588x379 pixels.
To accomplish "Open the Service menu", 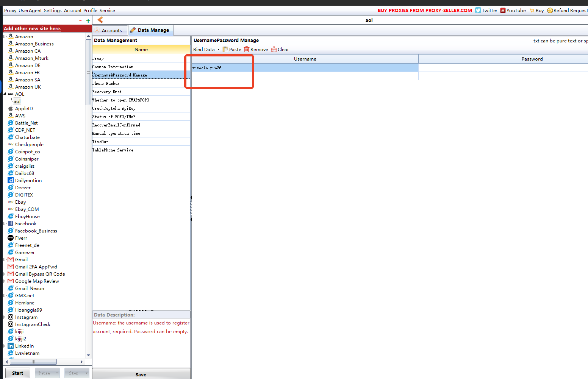I will coord(107,11).
